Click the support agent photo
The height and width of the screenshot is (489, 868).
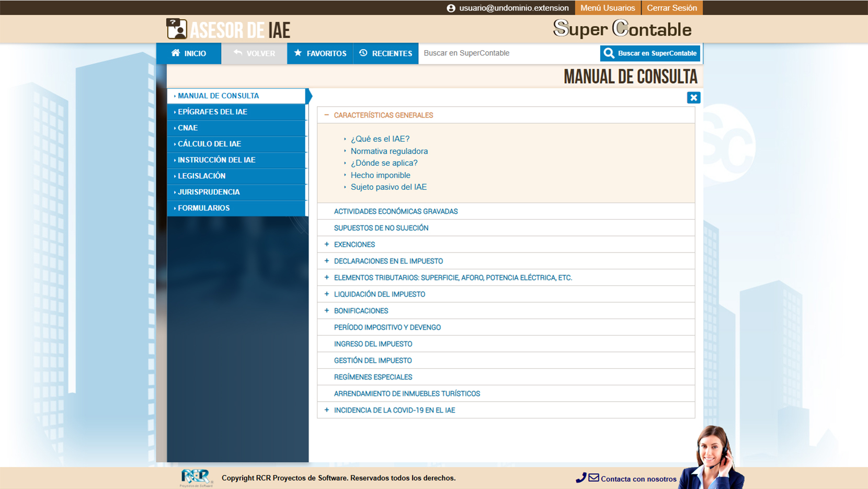click(x=712, y=457)
